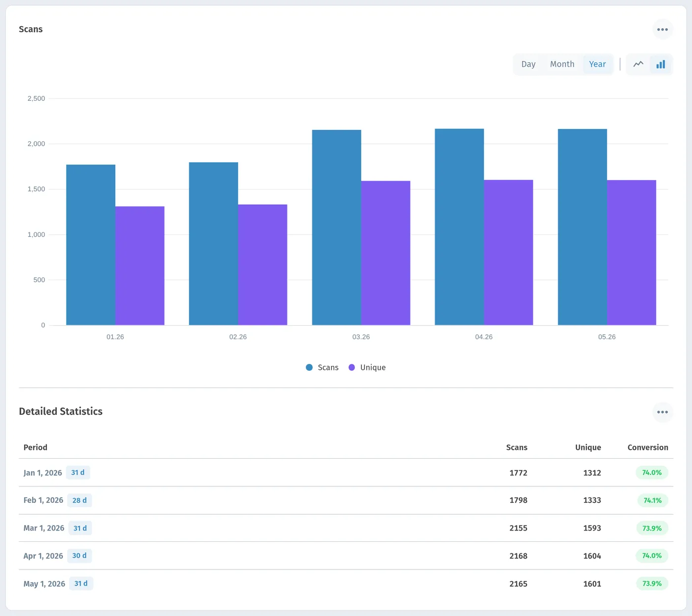Select the Day range tab
The image size is (692, 616).
[528, 64]
